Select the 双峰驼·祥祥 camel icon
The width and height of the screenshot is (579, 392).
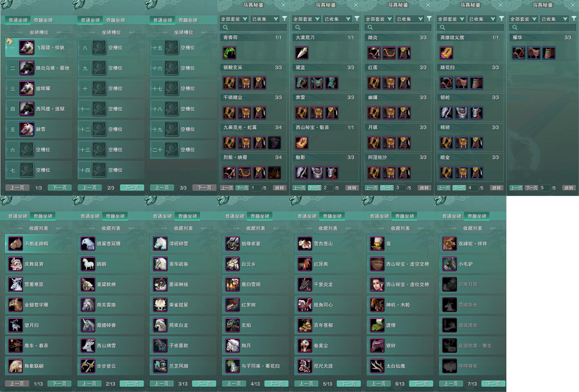tap(450, 243)
